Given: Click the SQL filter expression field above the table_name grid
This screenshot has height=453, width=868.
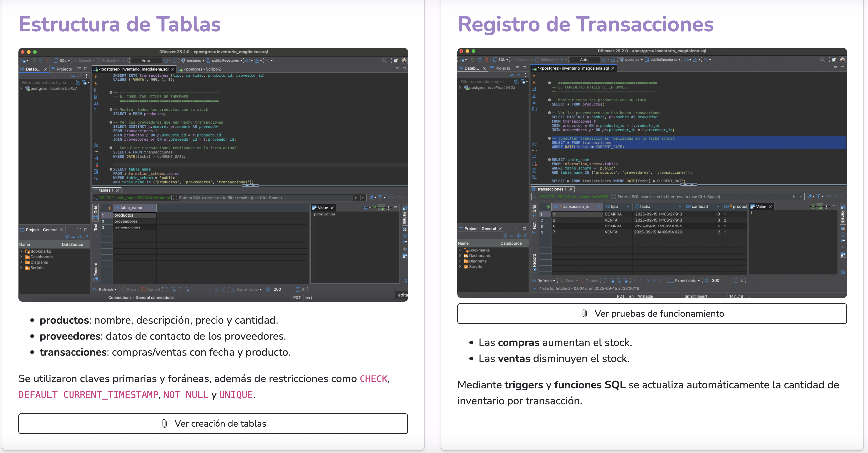Looking at the screenshot, I should (x=263, y=198).
